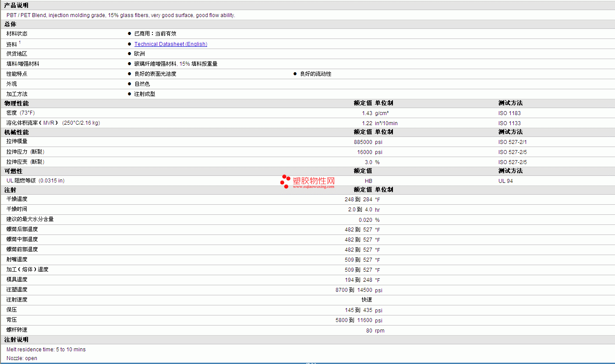The height and width of the screenshot is (364, 615).
Task: Select the unit 'in³/10min'
Action: [386, 123]
